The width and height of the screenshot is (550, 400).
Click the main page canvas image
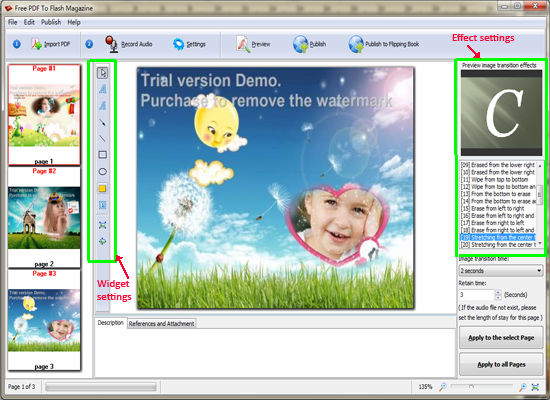(276, 188)
